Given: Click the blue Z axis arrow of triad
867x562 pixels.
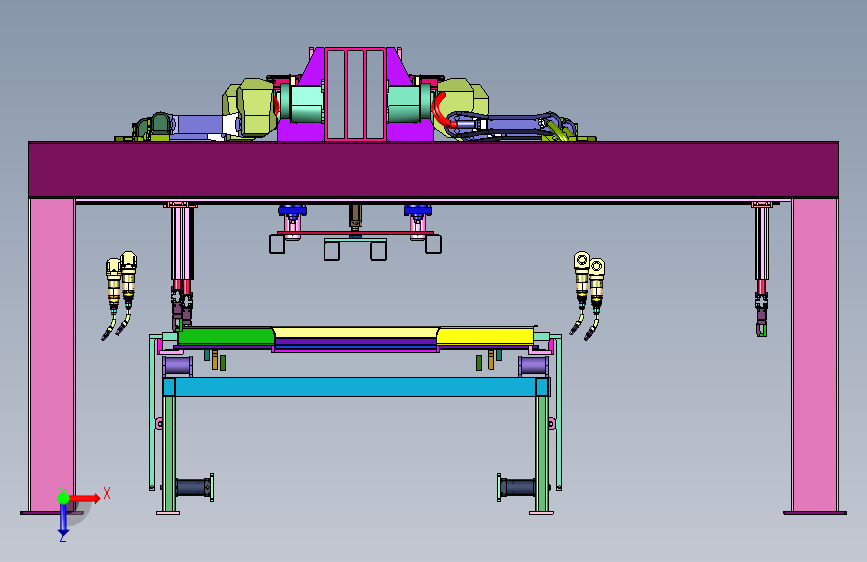Looking at the screenshot, I should pos(63,519).
